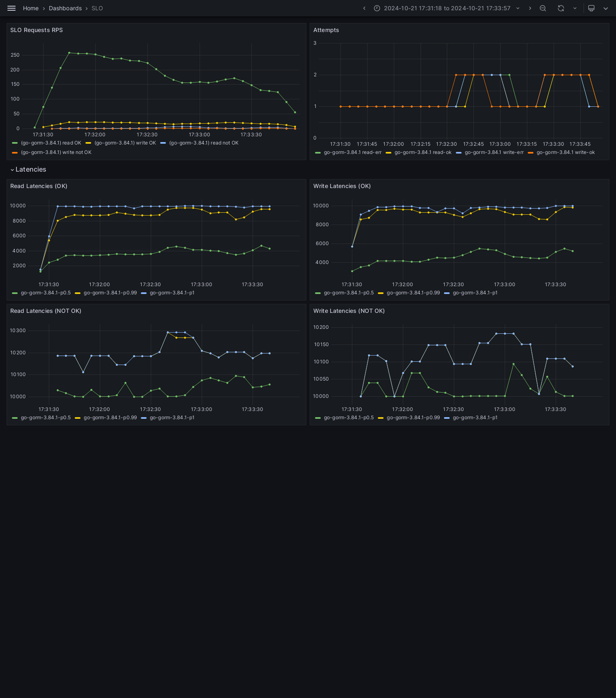Open Read Latencies (OK) panel title
The height and width of the screenshot is (698, 616).
click(39, 186)
